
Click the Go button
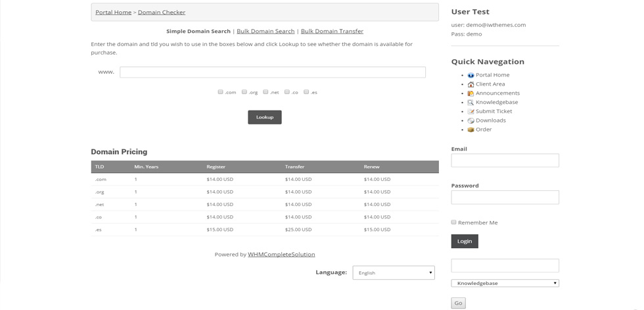pyautogui.click(x=459, y=303)
